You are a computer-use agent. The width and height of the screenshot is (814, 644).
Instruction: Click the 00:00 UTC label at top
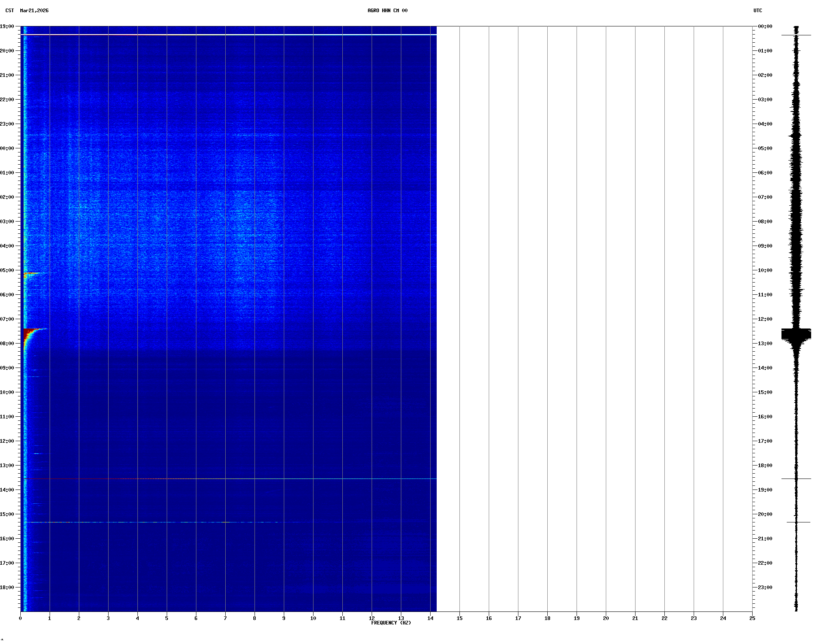tap(765, 26)
